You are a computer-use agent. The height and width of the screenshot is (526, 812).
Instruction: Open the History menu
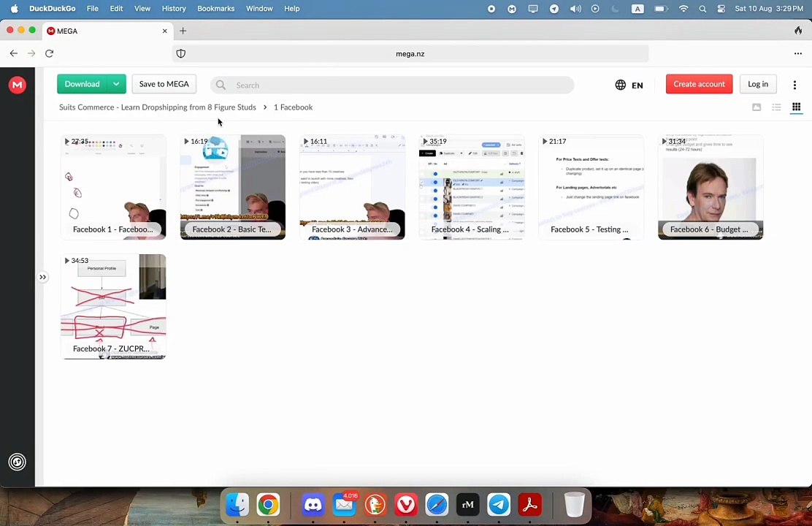(x=174, y=8)
